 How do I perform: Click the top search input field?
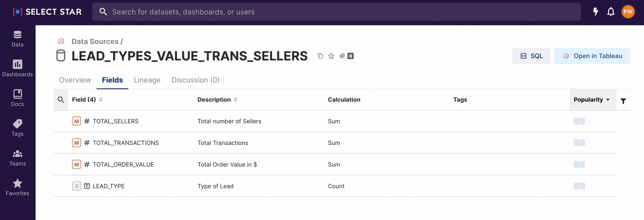[335, 12]
